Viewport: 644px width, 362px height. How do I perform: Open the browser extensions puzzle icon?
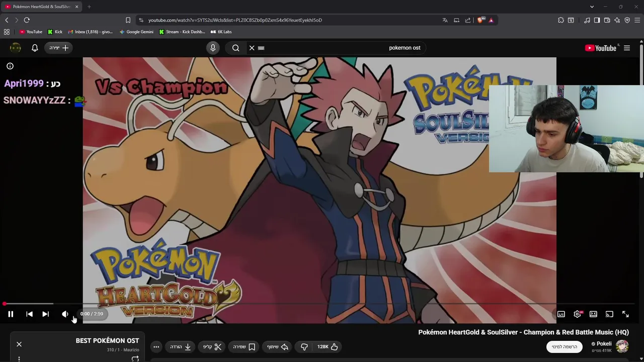(x=561, y=20)
